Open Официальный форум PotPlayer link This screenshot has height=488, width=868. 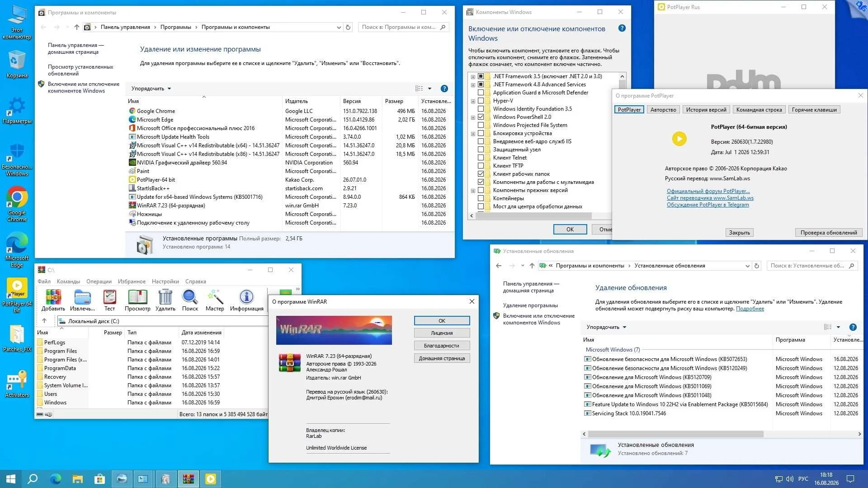click(x=708, y=191)
